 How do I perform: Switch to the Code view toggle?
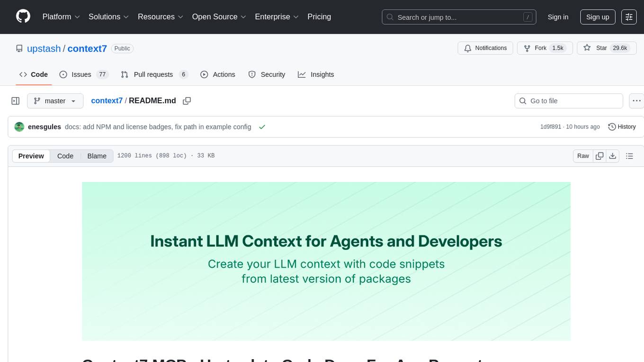pos(65,156)
